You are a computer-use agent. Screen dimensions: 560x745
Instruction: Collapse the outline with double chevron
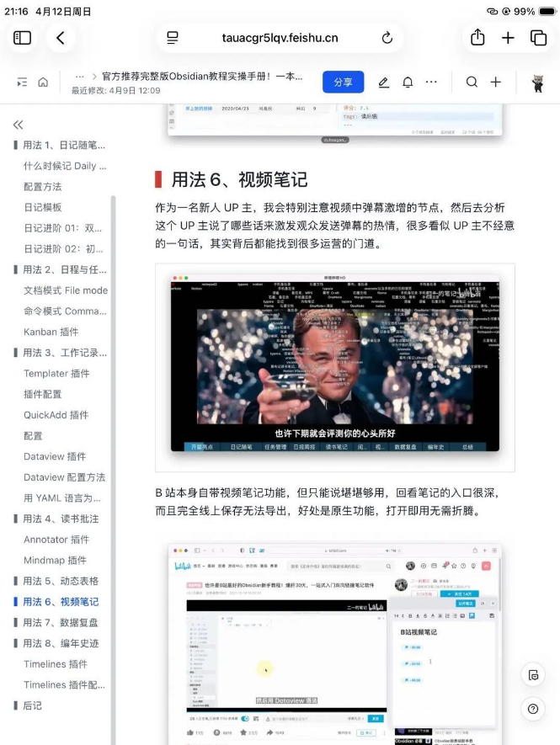click(x=18, y=125)
